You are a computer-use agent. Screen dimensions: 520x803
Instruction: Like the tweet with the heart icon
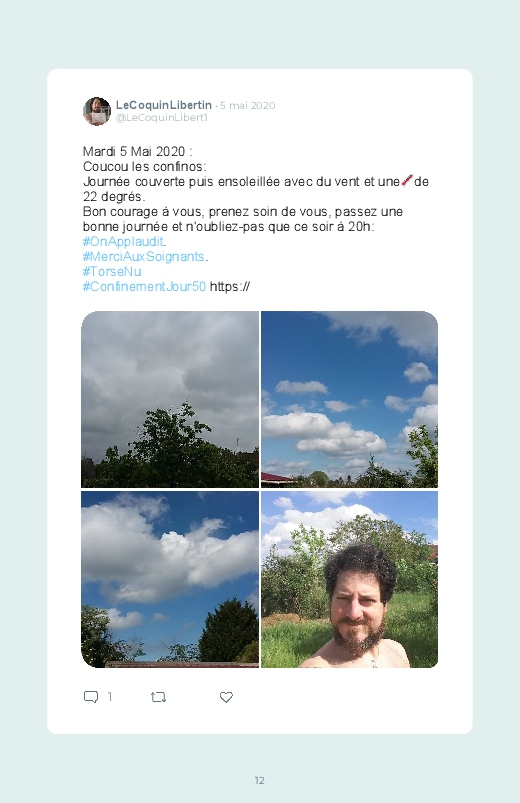pos(226,697)
